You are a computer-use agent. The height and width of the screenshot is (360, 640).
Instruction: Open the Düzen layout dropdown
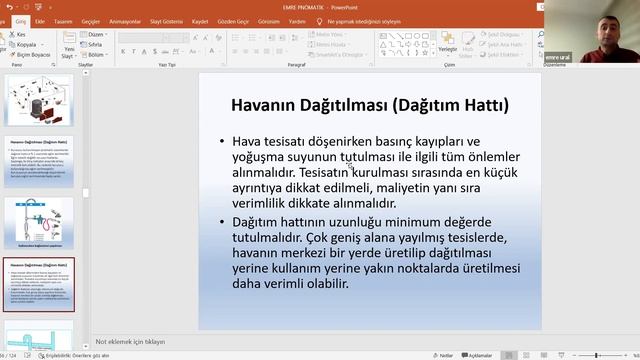click(x=94, y=34)
